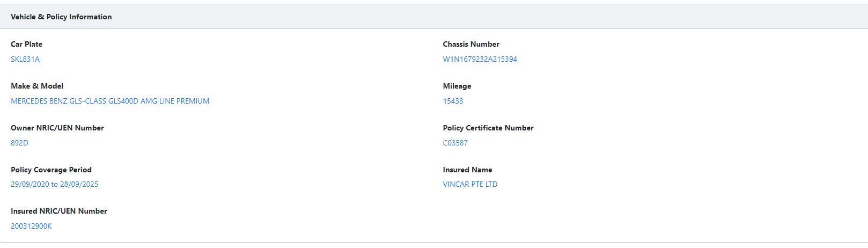The width and height of the screenshot is (868, 248).
Task: Click the Mileage field label
Action: 457,86
